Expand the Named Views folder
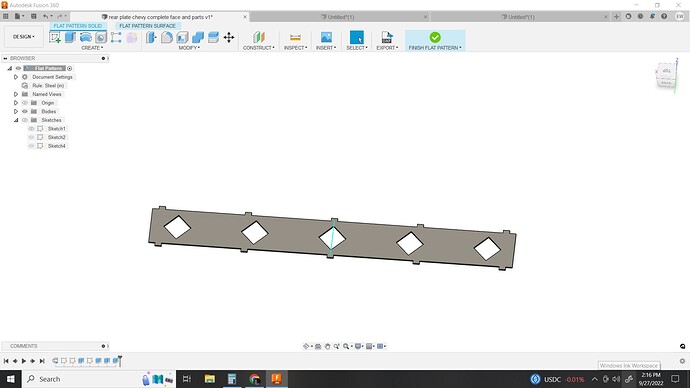690x388 pixels. pos(16,94)
